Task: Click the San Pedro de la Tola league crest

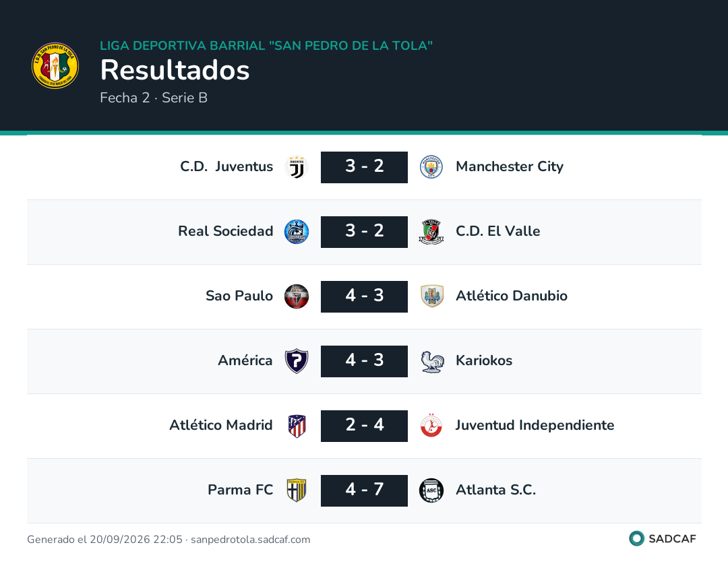Action: [x=55, y=65]
